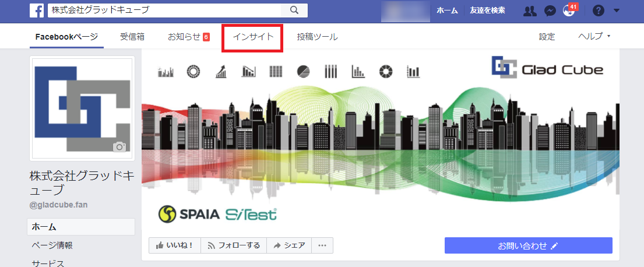Click the Facebook logo icon
The height and width of the screenshot is (267, 644).
pyautogui.click(x=37, y=10)
